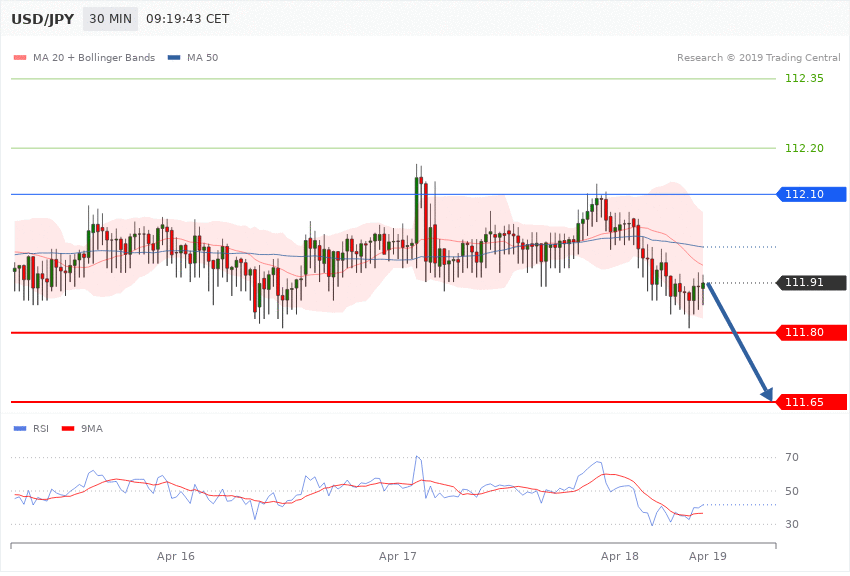The image size is (850, 576).
Task: Click the Apr 18 date axis label
Action: point(620,556)
